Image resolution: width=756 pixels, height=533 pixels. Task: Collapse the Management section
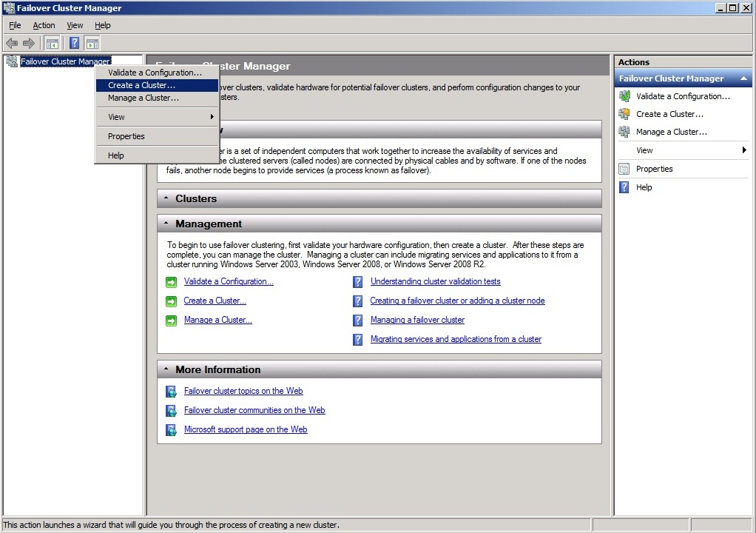point(166,224)
